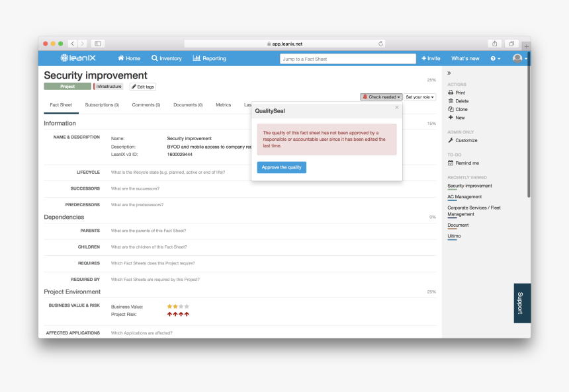The width and height of the screenshot is (569, 392).
Task: Click the Safari share icon
Action: coord(495,44)
